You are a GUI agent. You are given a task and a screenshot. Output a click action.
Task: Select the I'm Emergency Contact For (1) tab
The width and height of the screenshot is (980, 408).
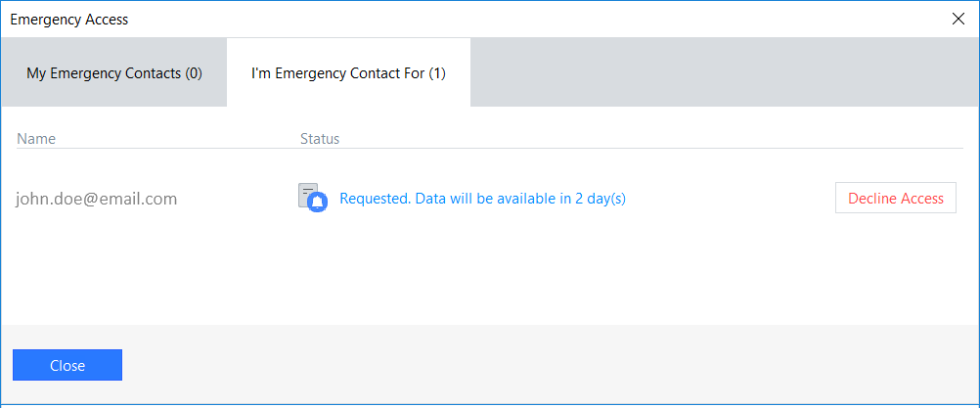click(349, 72)
